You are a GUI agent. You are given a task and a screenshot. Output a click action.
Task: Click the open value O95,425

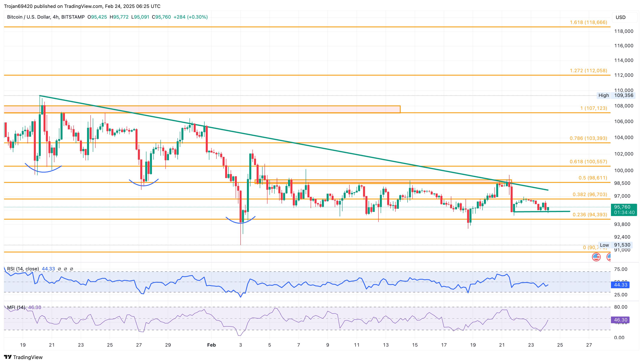pos(97,17)
